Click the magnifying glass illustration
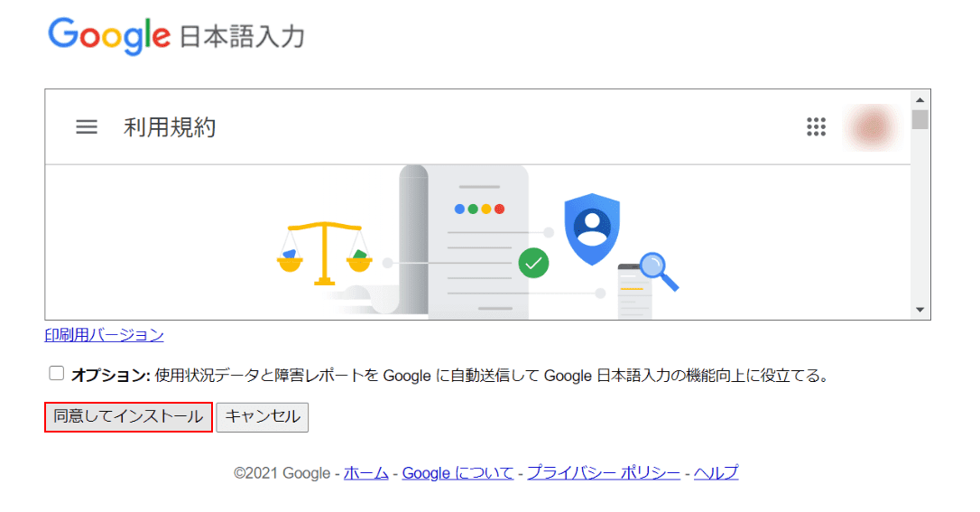980x512 pixels. coord(659,271)
